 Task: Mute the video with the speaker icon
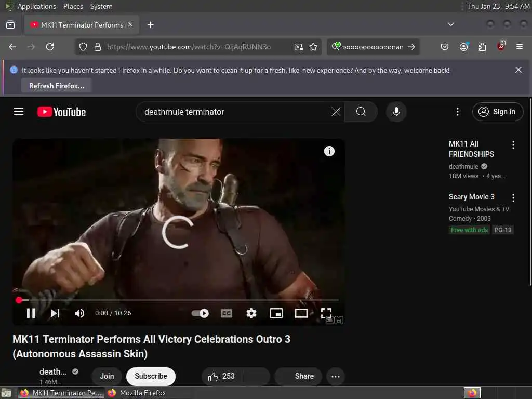79,313
